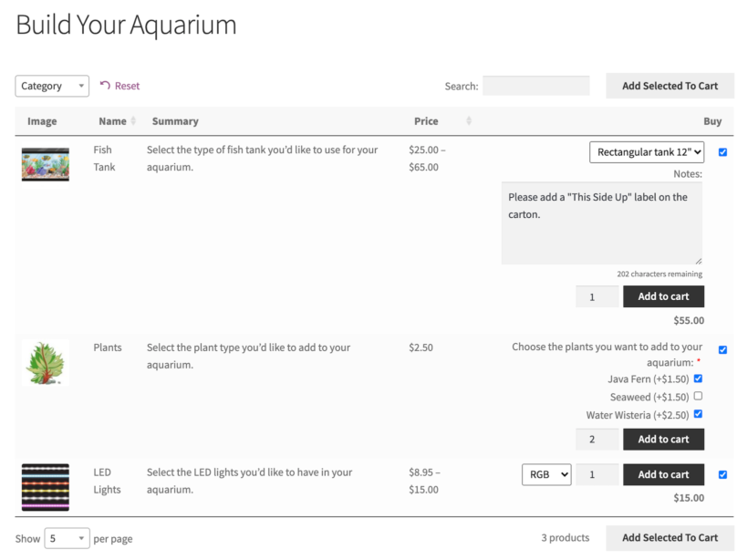Image resolution: width=748 pixels, height=560 pixels.
Task: Deselect the Water Wisteria option
Action: tap(698, 413)
